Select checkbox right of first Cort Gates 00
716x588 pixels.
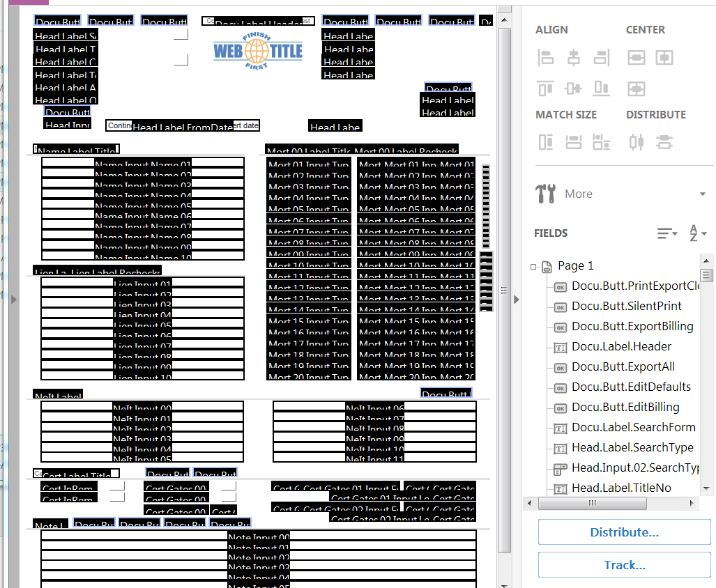(x=229, y=486)
